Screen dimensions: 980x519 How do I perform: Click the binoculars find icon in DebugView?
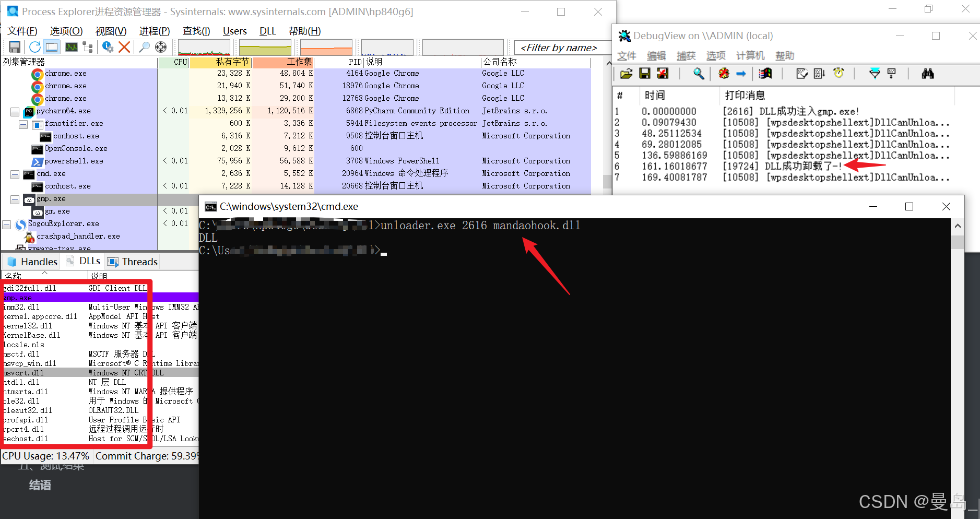[x=928, y=74]
